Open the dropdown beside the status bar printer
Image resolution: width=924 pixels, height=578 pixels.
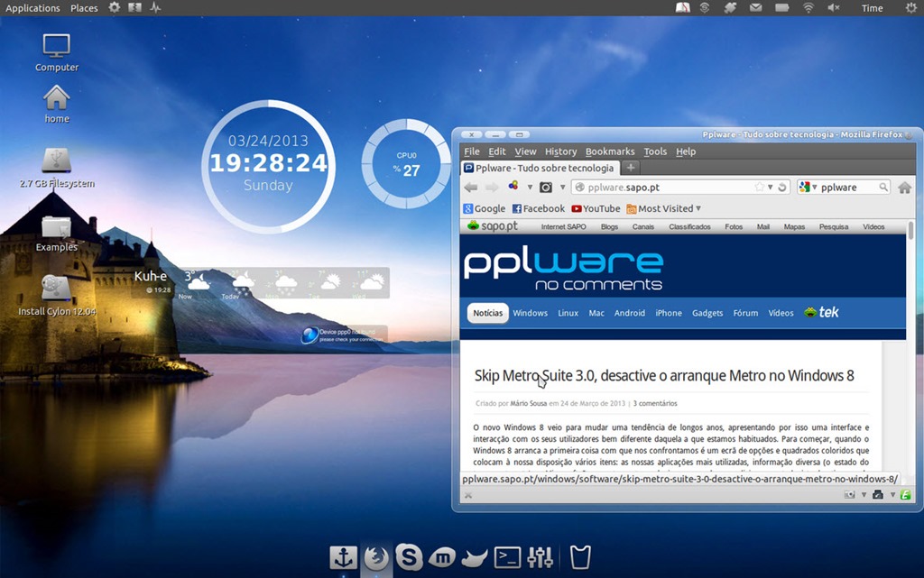coord(892,495)
